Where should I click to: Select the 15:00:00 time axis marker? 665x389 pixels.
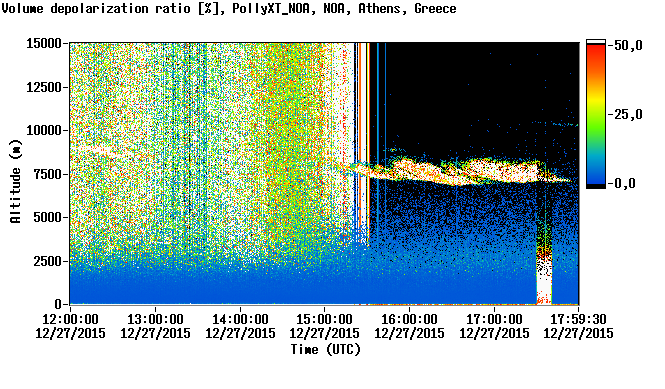click(x=325, y=326)
